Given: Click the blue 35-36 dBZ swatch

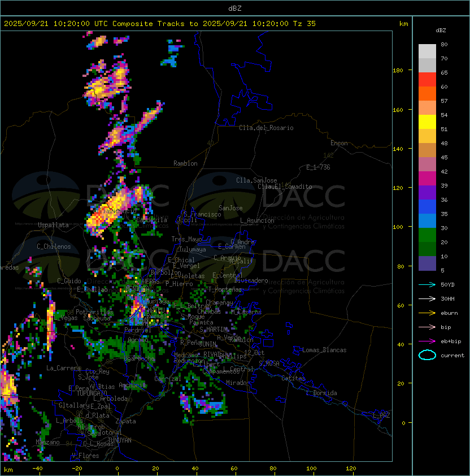Looking at the screenshot, I should point(427,207).
